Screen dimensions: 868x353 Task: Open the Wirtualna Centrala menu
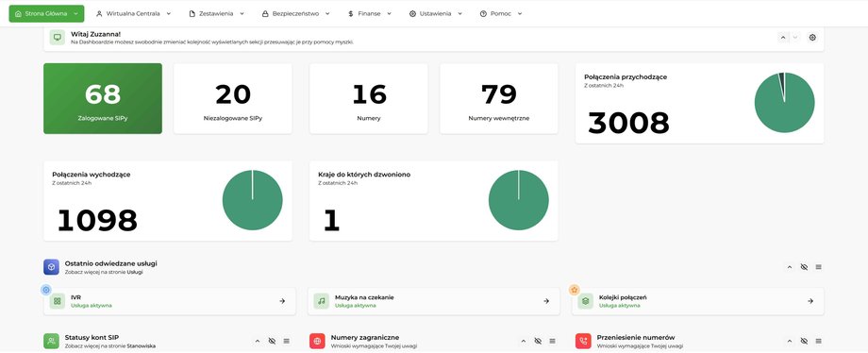[x=133, y=14]
